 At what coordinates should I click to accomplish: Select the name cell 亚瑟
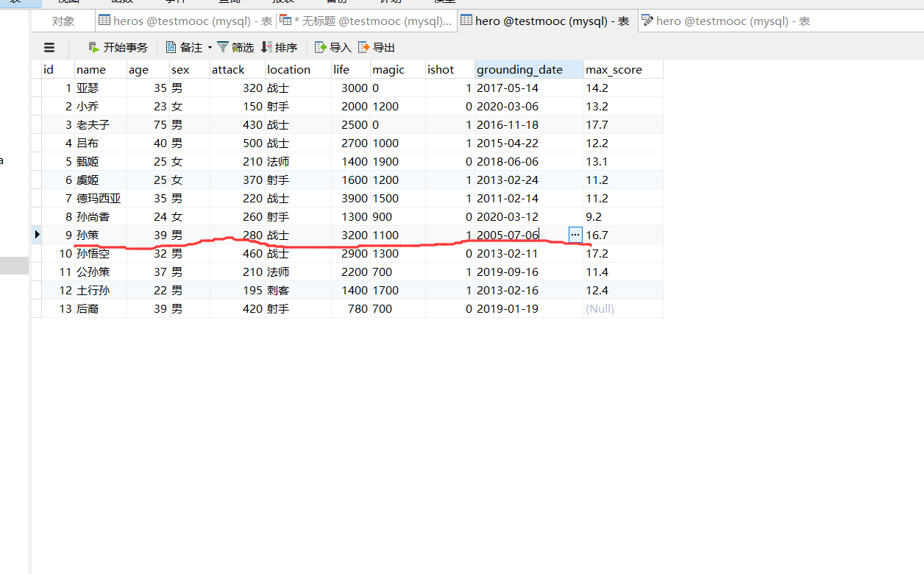pyautogui.click(x=101, y=88)
